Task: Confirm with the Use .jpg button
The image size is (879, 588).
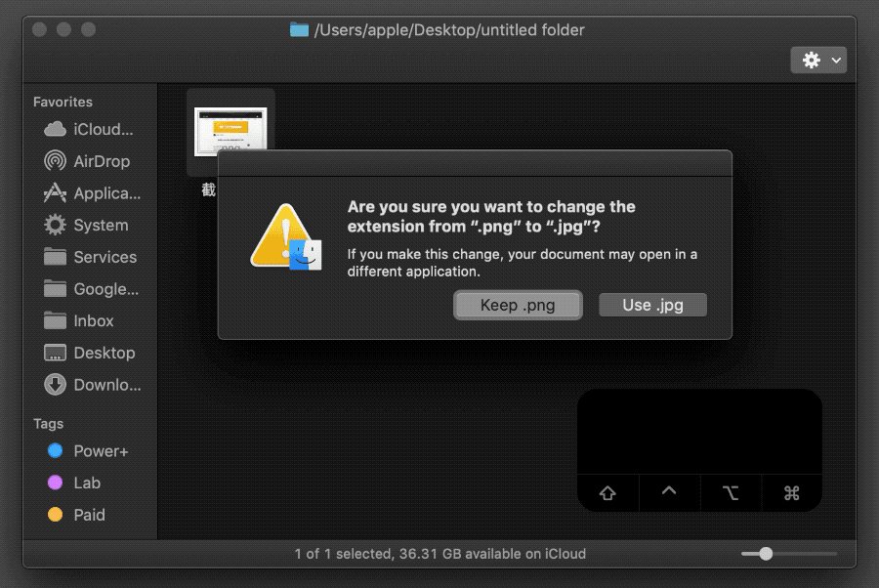Action: tap(652, 305)
